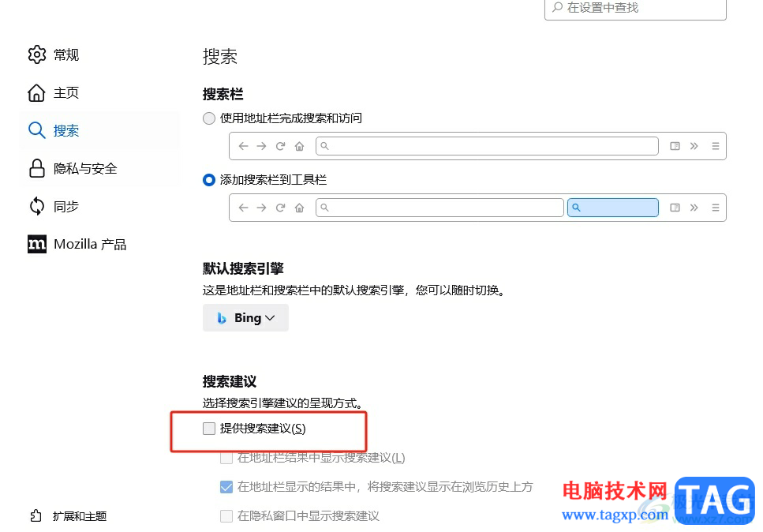Click the forward arrow in the toolbar preview

pos(261,145)
